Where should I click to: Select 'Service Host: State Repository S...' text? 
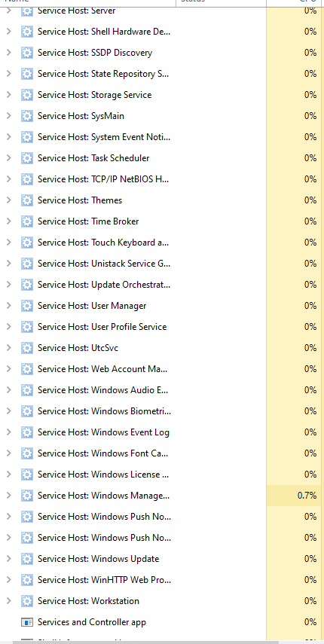click(103, 74)
